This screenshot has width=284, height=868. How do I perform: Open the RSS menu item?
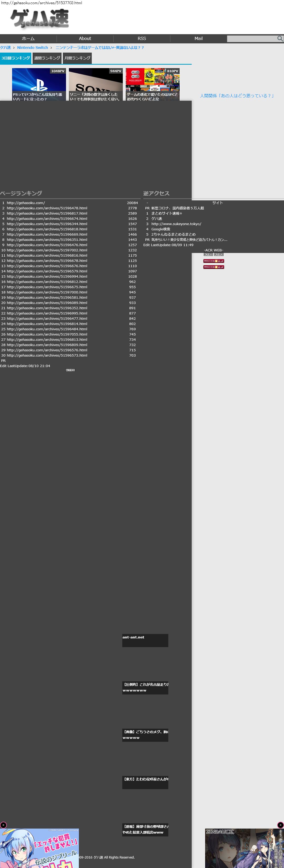[142, 39]
